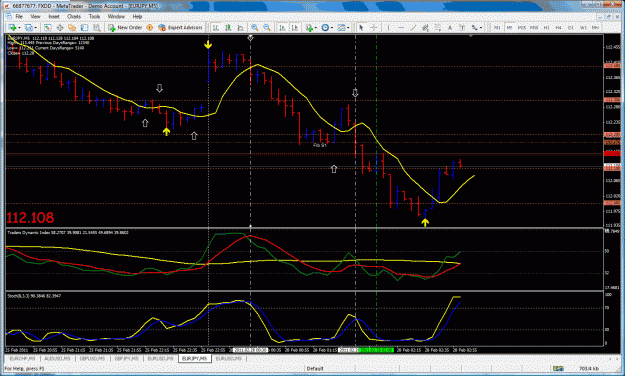Select the text label T tool
The image size is (625, 376).
(x=462, y=28)
